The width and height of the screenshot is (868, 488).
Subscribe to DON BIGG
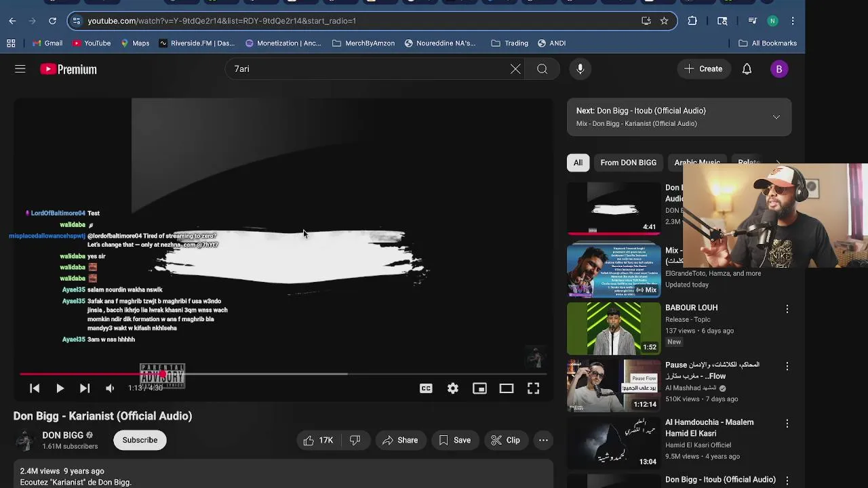140,441
